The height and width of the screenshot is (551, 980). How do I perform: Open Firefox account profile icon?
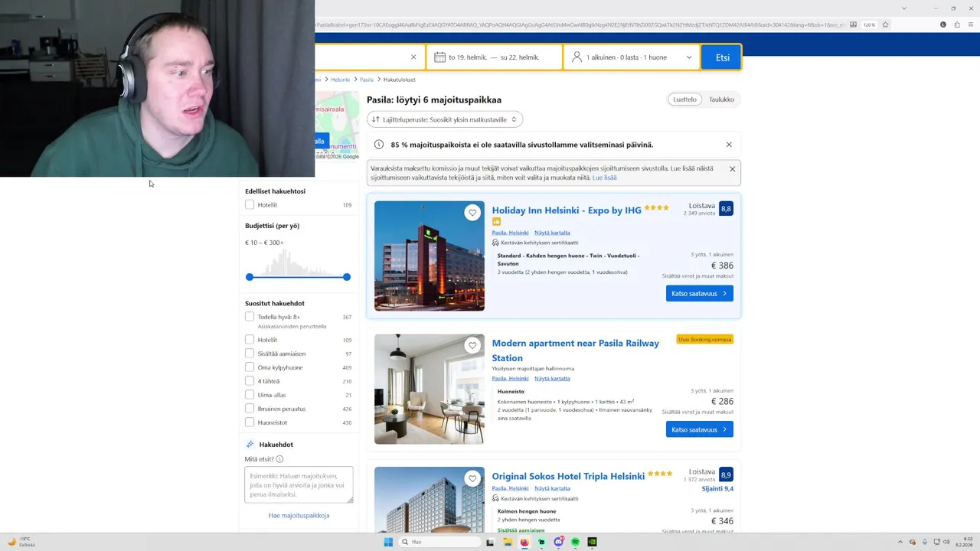coord(943,24)
